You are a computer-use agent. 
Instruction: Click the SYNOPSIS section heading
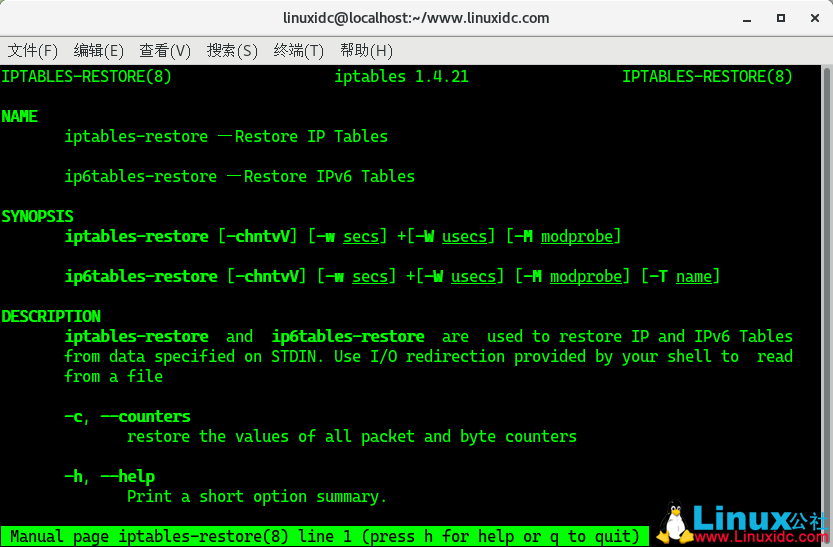(37, 216)
